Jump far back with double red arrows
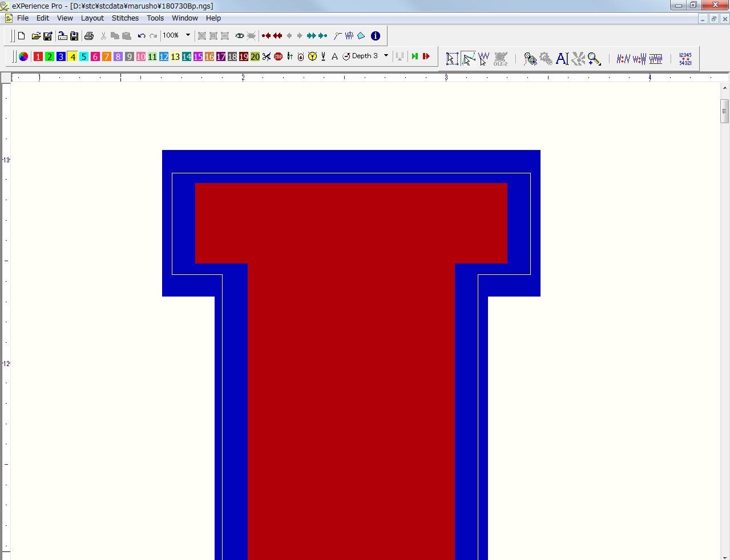The image size is (730, 560). coord(277,36)
